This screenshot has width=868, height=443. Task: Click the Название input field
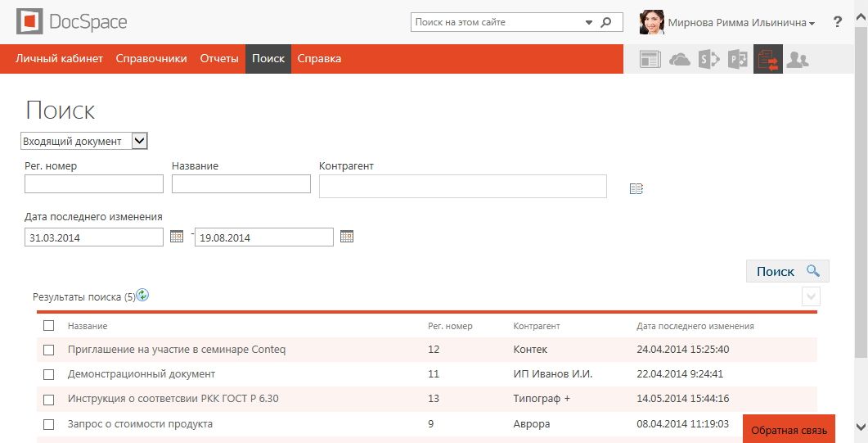click(x=241, y=184)
